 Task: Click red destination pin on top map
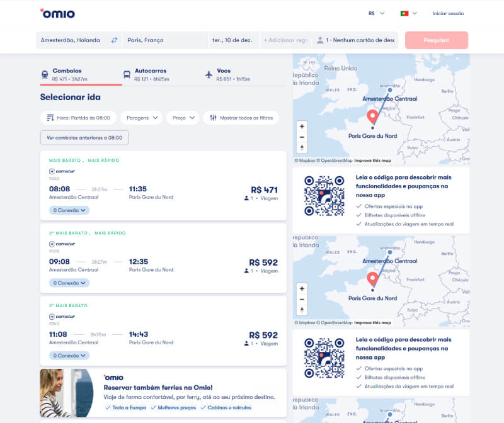(x=372, y=116)
